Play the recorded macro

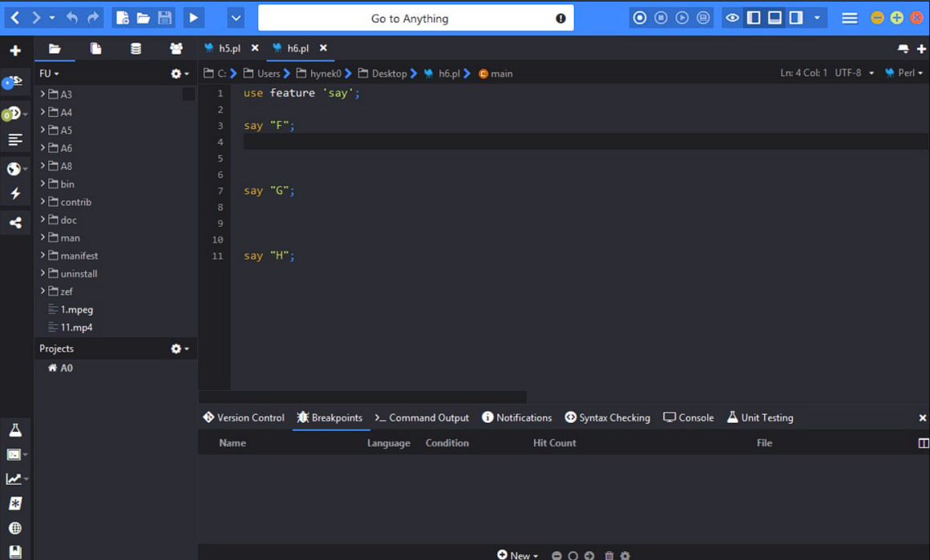(x=681, y=17)
